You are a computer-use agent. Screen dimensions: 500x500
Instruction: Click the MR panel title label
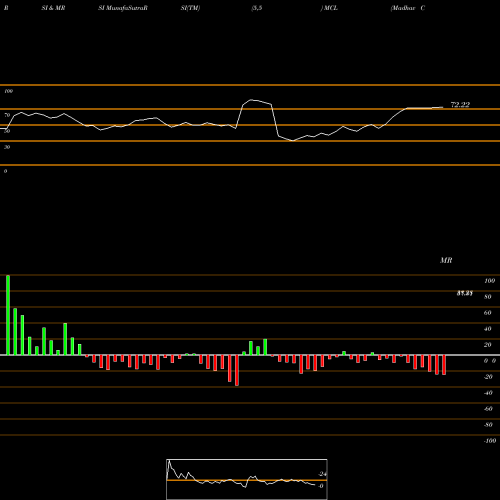click(x=446, y=260)
